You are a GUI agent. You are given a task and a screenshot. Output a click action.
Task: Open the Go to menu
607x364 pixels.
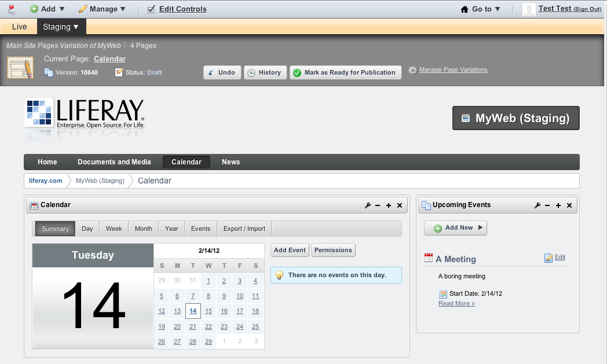(x=480, y=9)
